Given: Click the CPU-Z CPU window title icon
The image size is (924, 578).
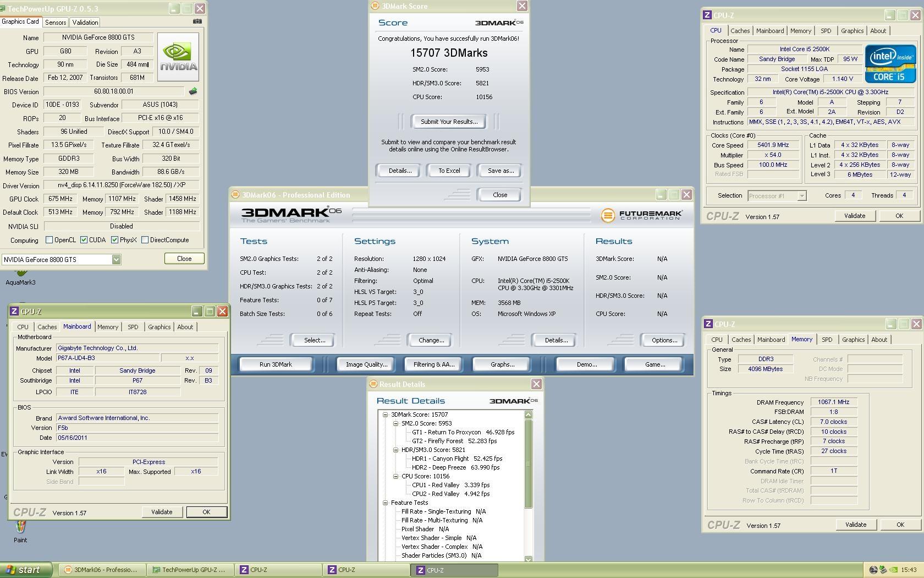Looking at the screenshot, I should [x=707, y=15].
